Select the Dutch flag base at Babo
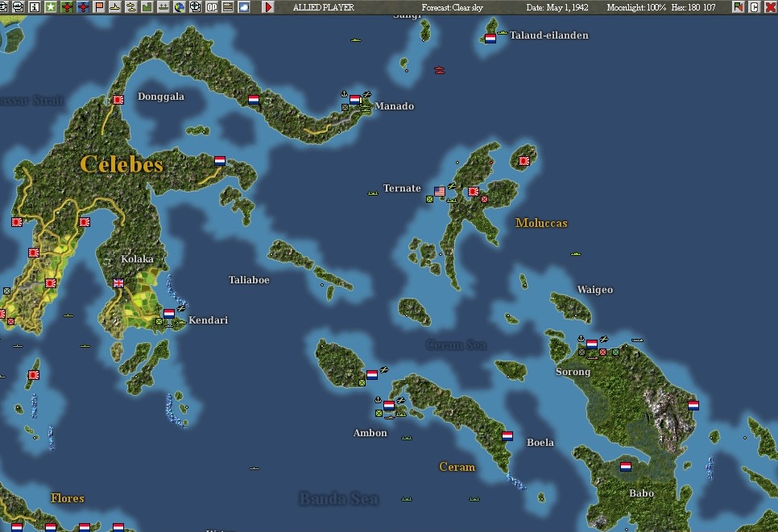 (x=626, y=467)
